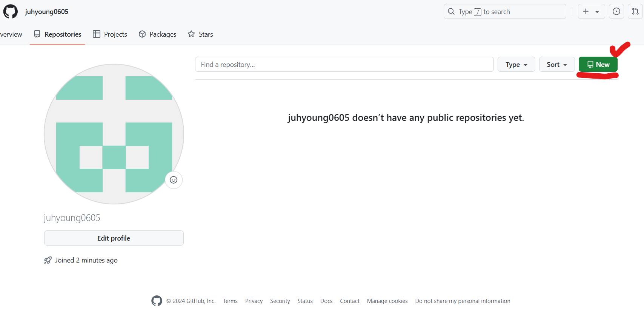Screen dimensions: 644x309
Task: Open the Status footer link
Action: [305, 301]
